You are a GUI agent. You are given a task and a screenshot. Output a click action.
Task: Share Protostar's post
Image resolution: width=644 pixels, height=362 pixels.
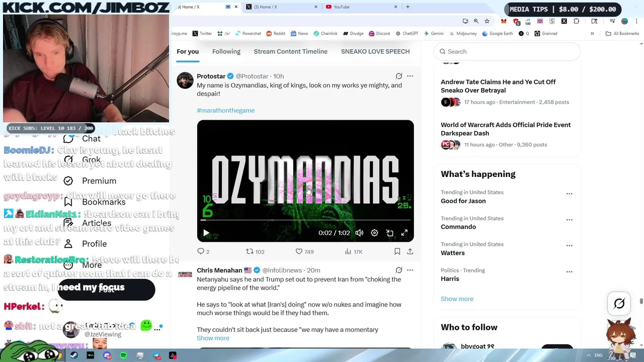410,251
